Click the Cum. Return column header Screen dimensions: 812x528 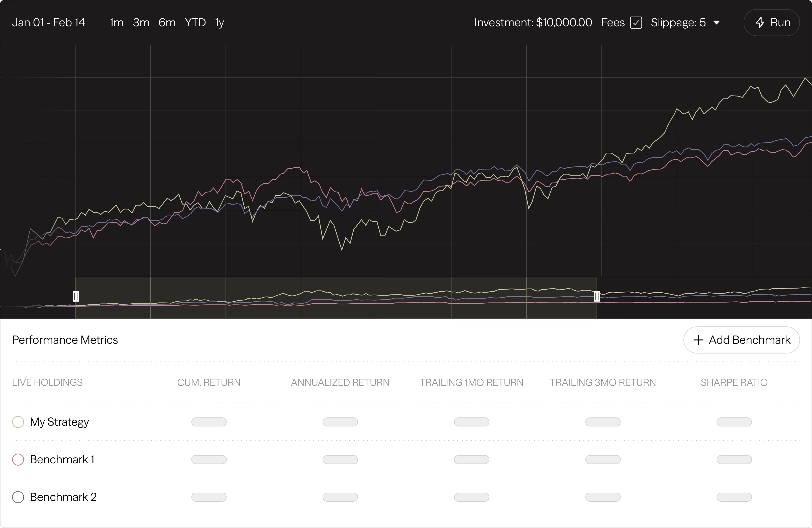click(209, 382)
